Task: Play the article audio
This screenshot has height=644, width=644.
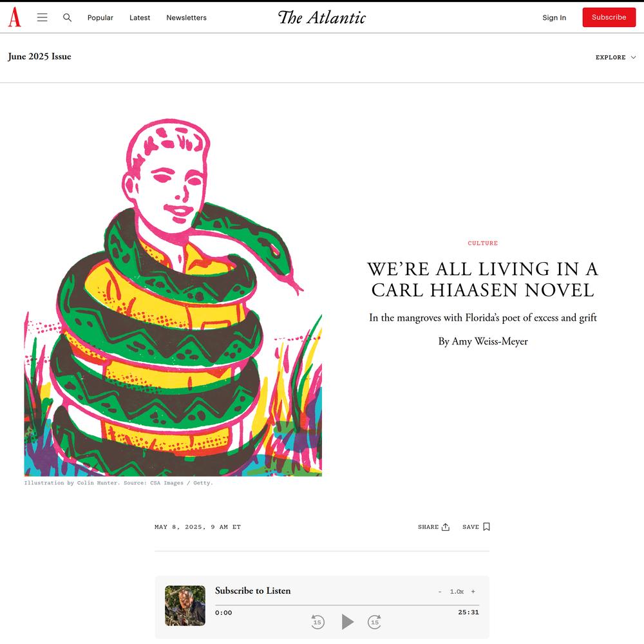Action: tap(348, 621)
